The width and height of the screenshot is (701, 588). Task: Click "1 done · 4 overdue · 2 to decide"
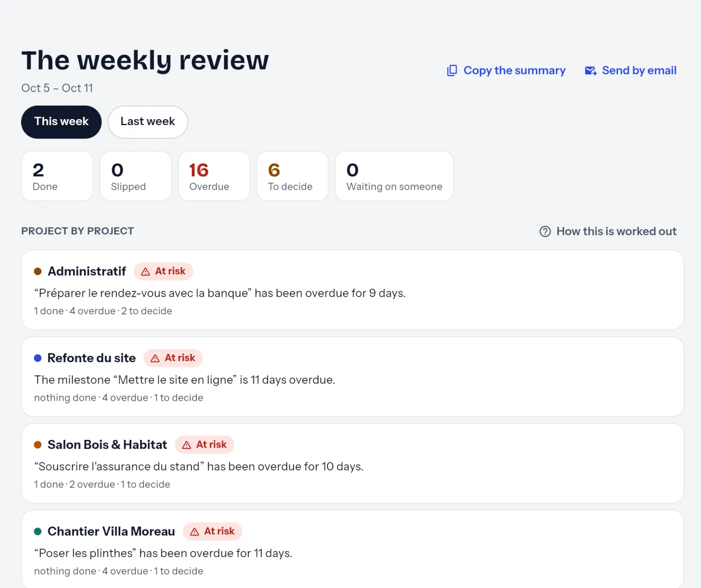point(103,311)
